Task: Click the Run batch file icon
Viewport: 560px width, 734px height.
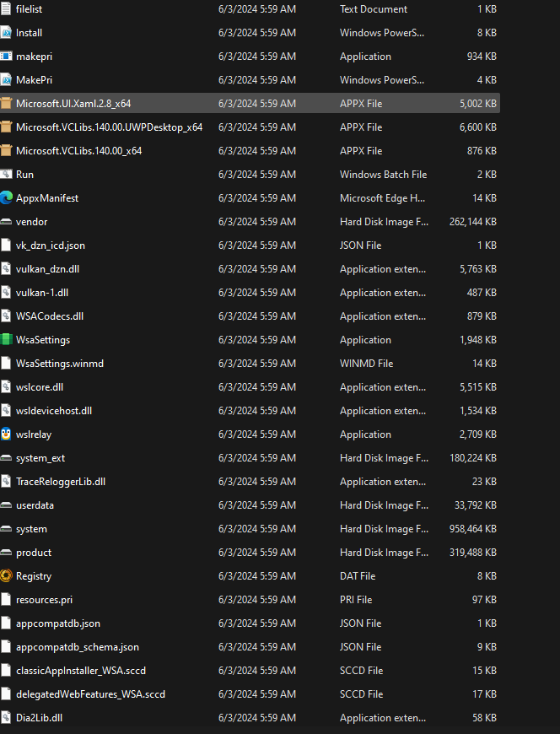Action: coord(6,175)
